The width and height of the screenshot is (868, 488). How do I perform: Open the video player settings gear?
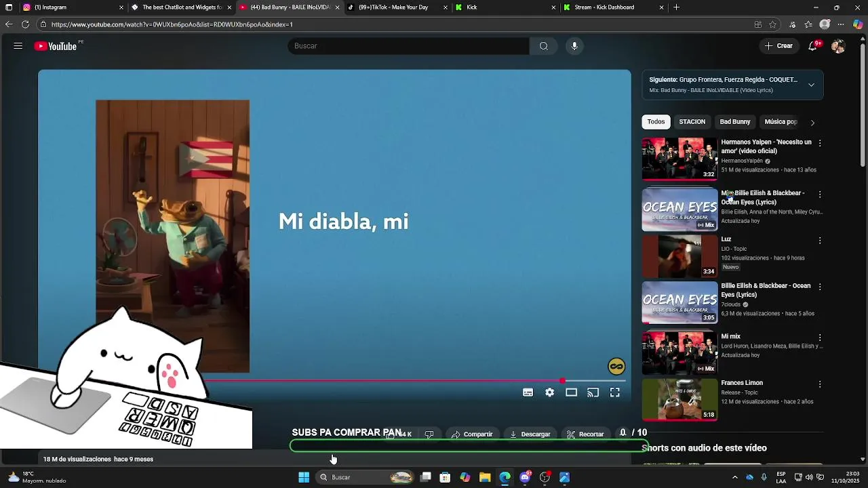(x=550, y=392)
